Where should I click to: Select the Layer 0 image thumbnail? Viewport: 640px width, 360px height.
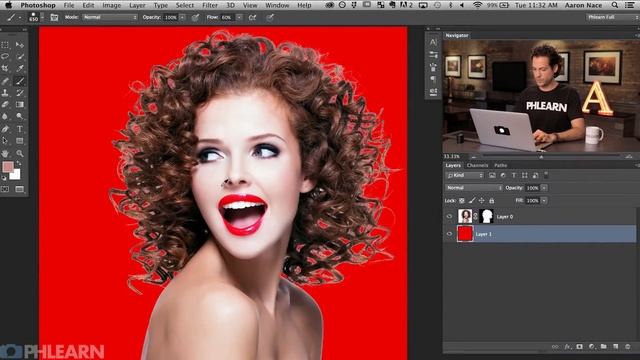click(x=464, y=216)
